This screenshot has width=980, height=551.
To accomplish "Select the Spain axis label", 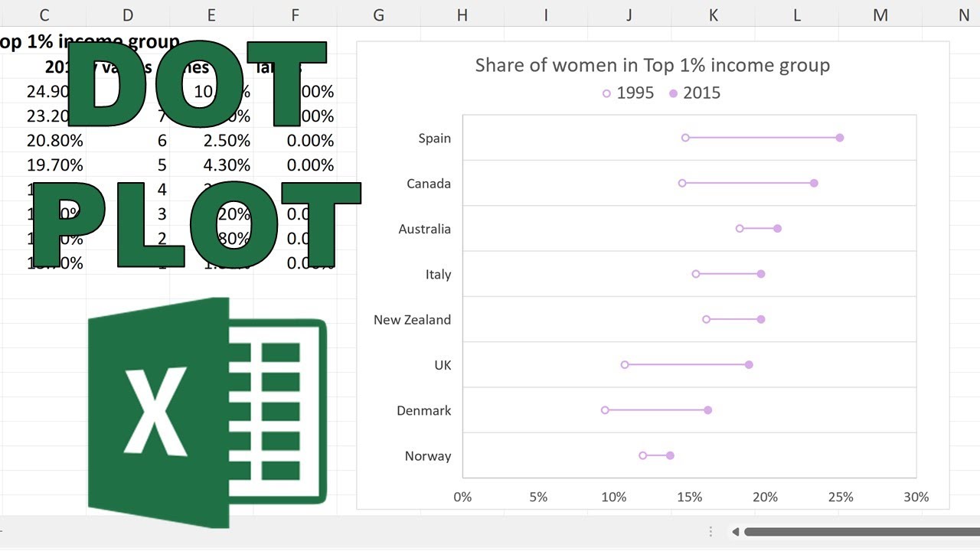I will click(x=435, y=139).
